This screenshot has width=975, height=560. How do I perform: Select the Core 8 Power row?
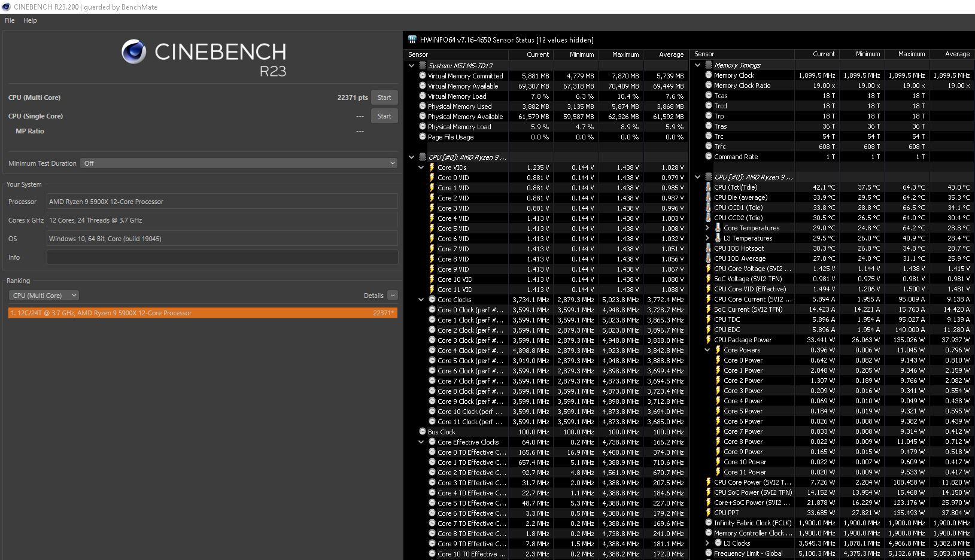tap(833, 442)
